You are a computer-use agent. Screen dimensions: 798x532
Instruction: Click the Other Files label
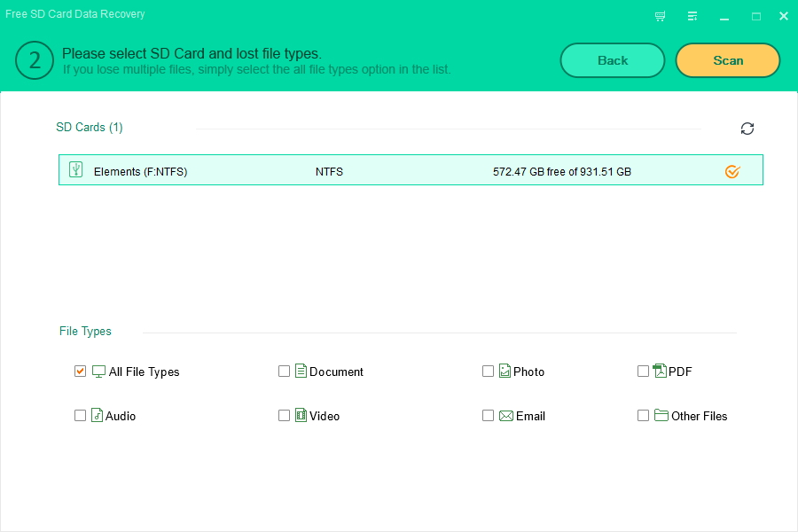(x=700, y=416)
